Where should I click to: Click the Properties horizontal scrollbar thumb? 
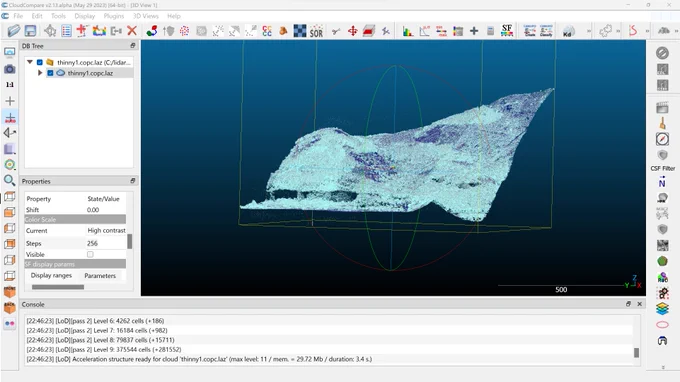point(58,287)
